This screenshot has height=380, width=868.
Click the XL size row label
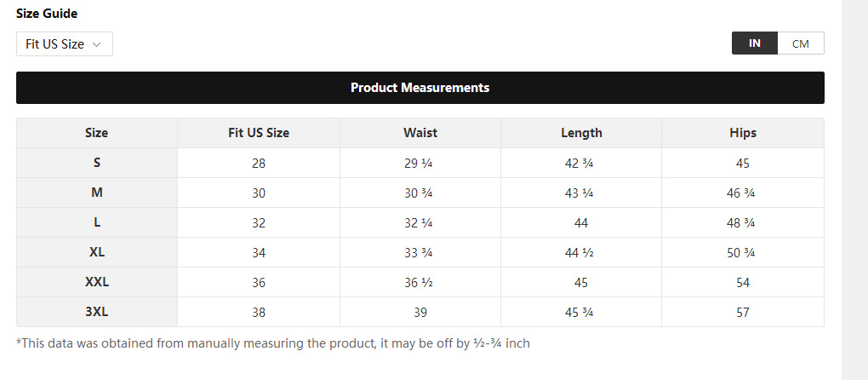96,252
